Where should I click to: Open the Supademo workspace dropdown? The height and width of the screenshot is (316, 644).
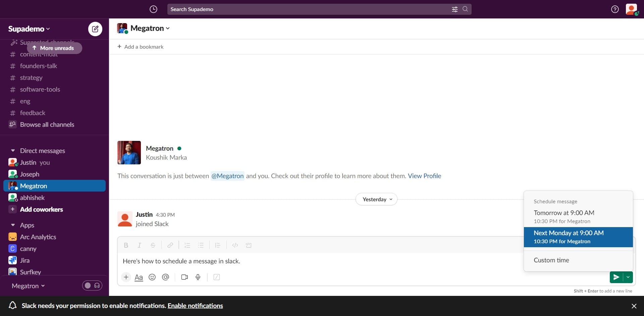29,29
